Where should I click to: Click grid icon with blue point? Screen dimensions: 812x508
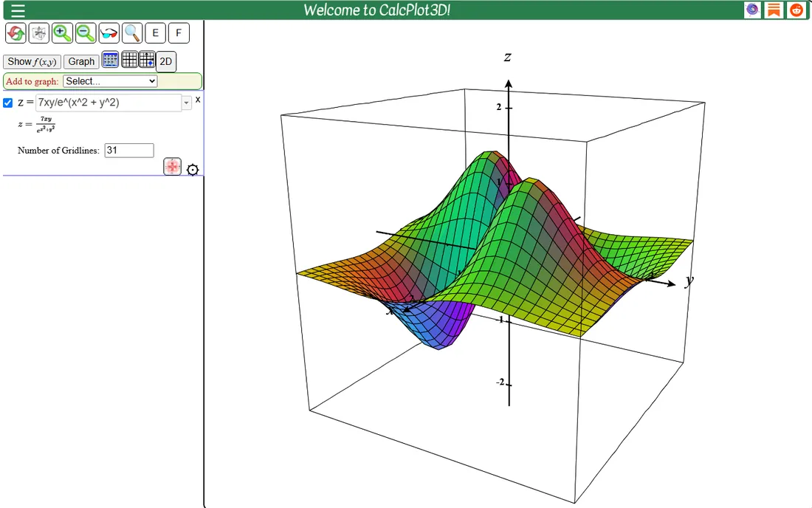tap(147, 60)
